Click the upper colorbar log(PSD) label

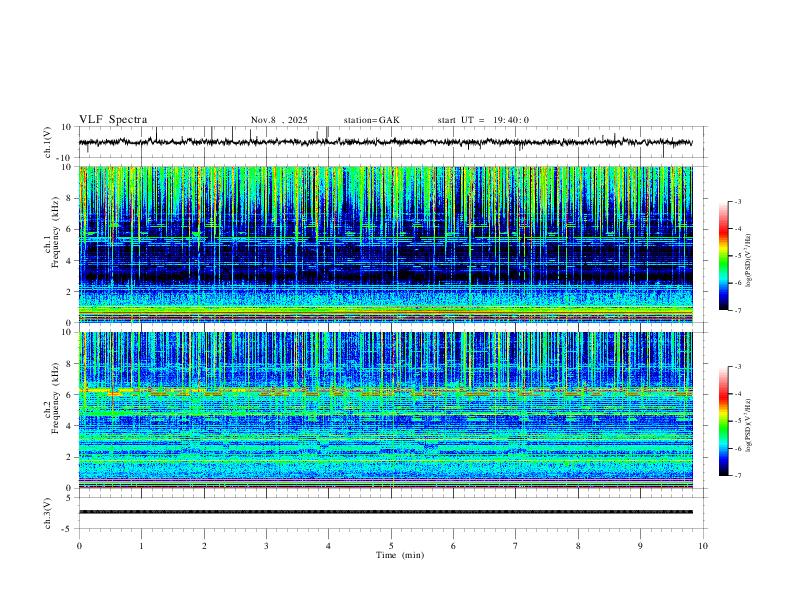click(749, 260)
